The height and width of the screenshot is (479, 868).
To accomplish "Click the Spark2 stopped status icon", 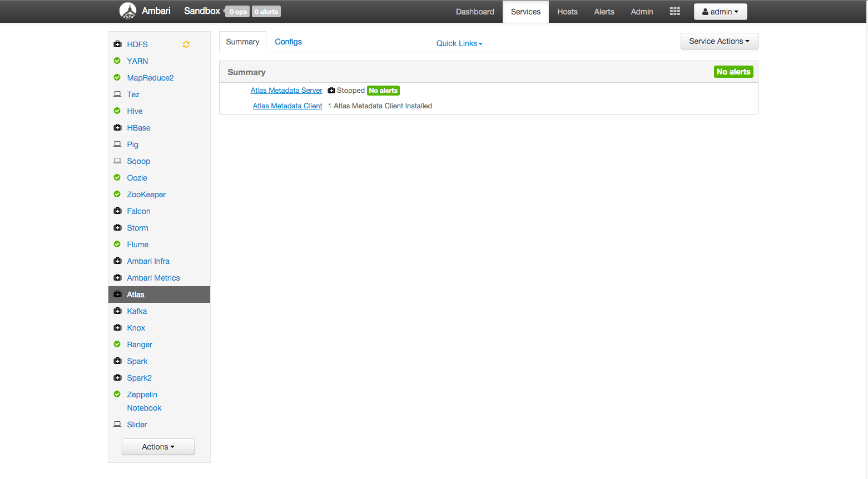I will pos(117,377).
